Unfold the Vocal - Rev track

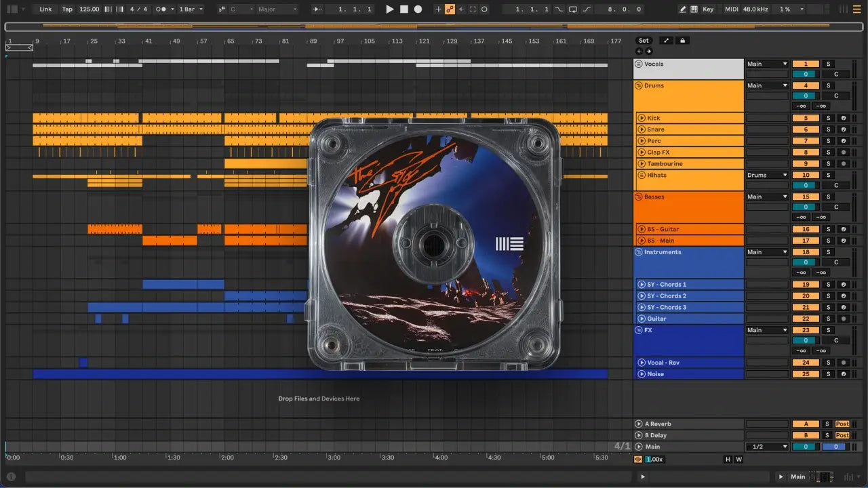click(641, 363)
